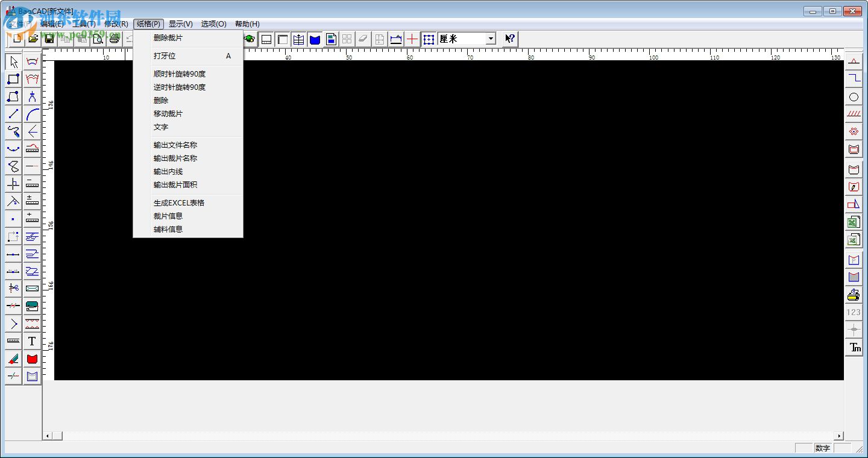Click the 数字 status bar indicator

(x=822, y=448)
